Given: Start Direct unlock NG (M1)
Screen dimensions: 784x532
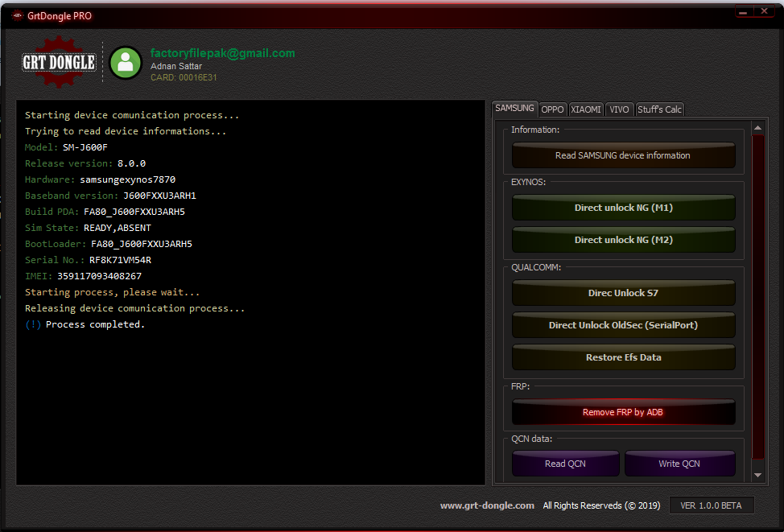Looking at the screenshot, I should point(623,208).
